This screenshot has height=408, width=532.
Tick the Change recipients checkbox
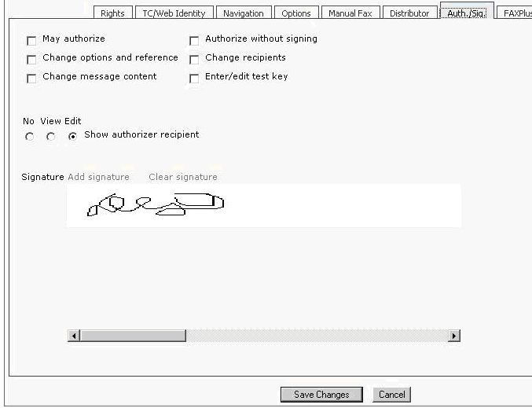click(194, 60)
